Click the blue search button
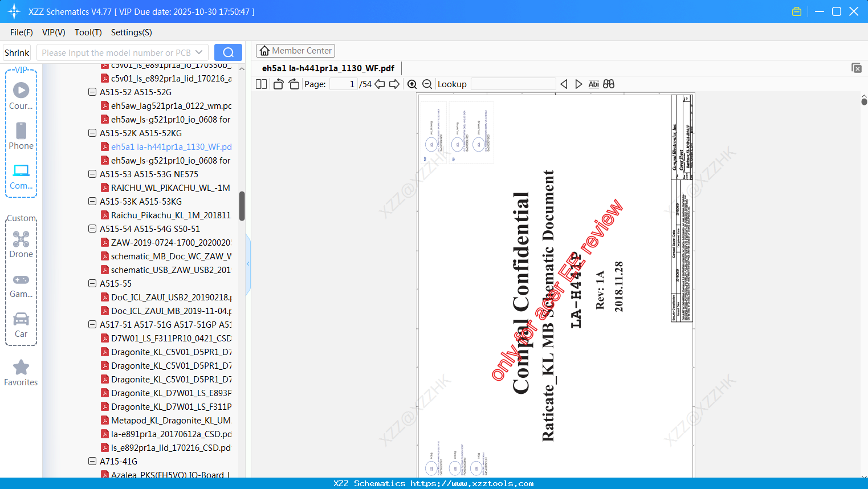Screen dimensions: 868x489 [228, 52]
